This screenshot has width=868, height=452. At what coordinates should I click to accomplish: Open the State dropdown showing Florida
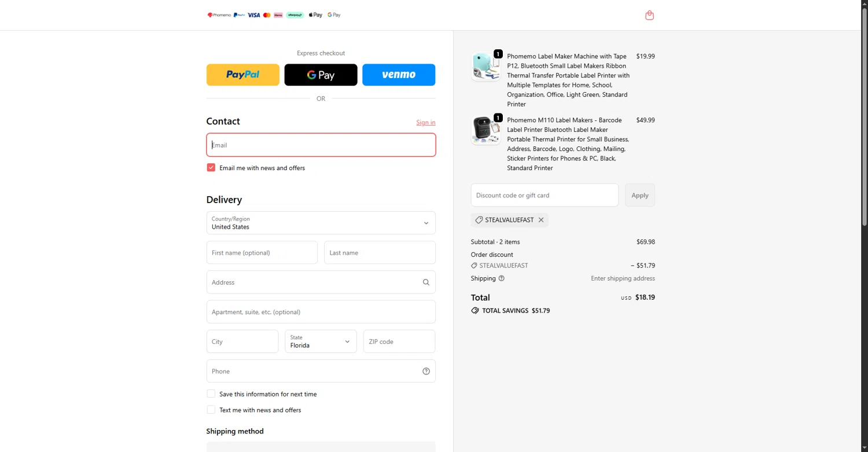(x=321, y=341)
